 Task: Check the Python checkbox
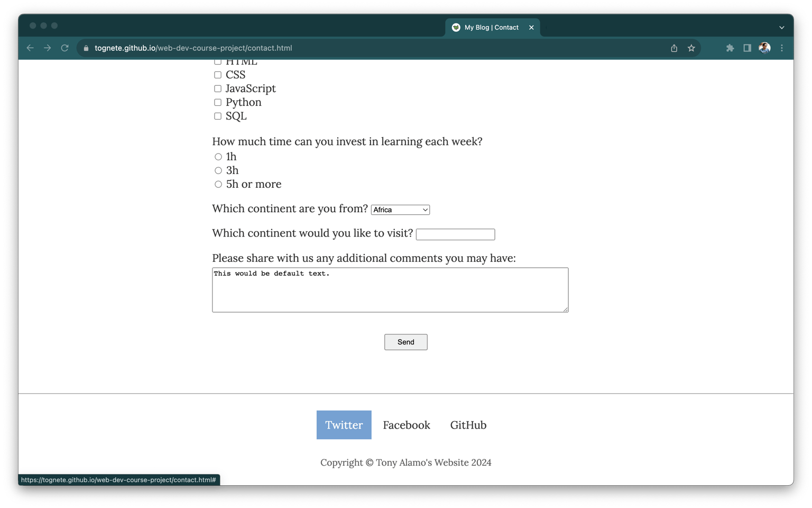coord(218,103)
